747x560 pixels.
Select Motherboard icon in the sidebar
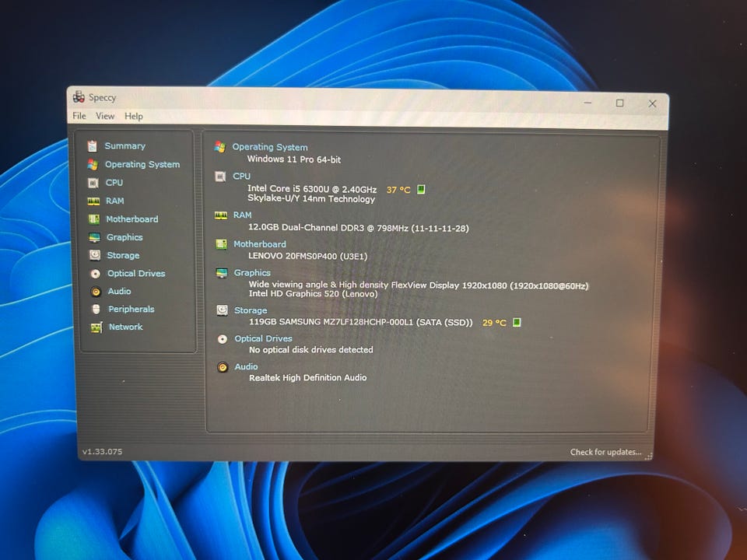pyautogui.click(x=94, y=219)
